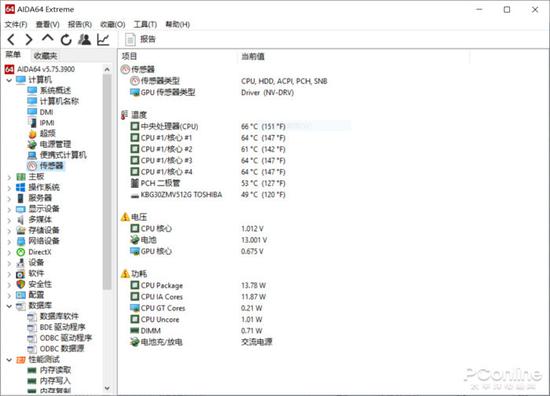The image size is (550, 396).
Task: Click the 配置 configuration icon
Action: coord(21,295)
